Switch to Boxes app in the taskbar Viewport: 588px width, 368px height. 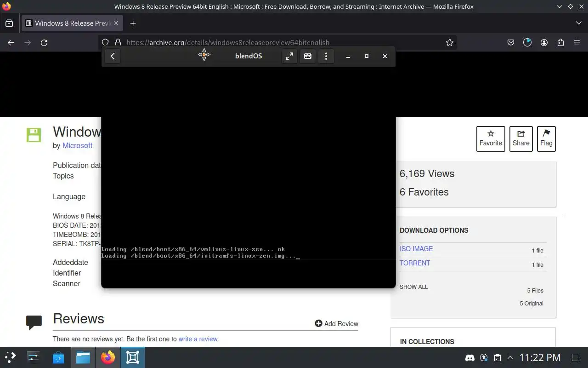(x=133, y=357)
